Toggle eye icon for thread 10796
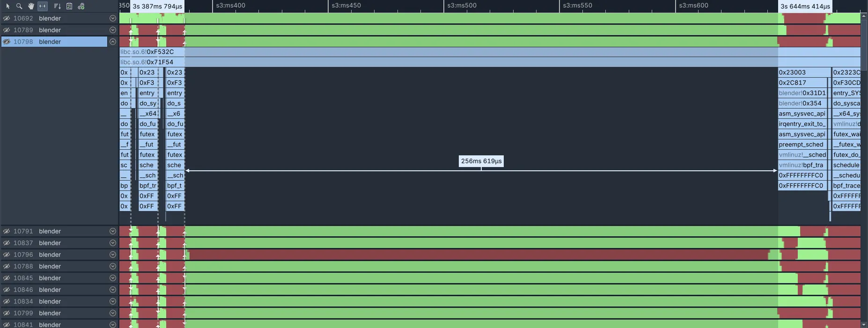The image size is (868, 328). tap(7, 255)
